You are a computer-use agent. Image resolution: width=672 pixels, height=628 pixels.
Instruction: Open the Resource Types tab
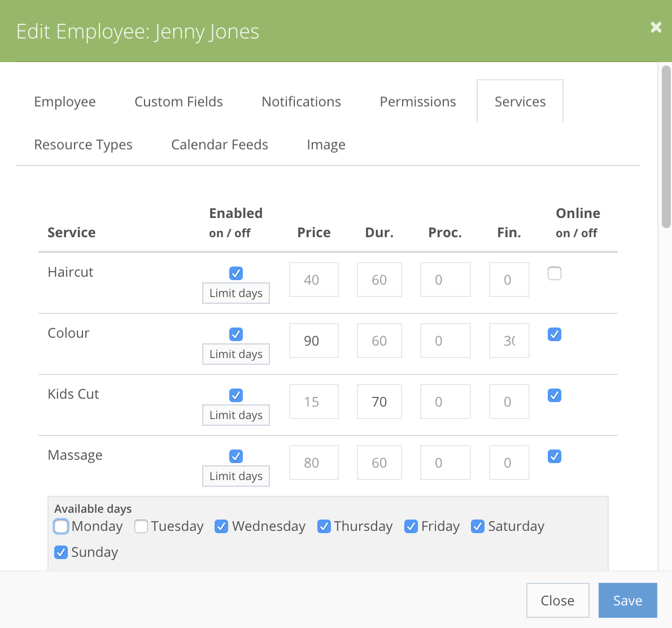(83, 145)
